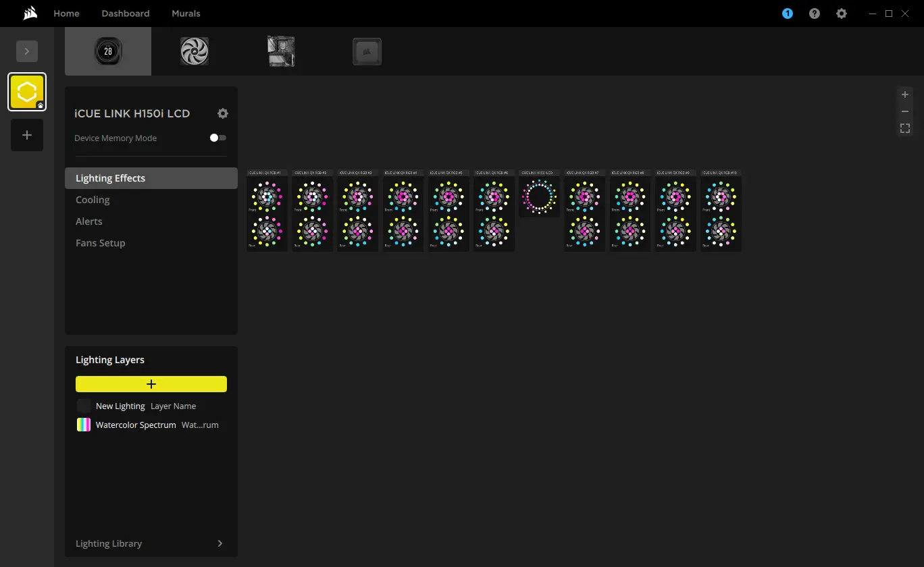Open the Murals menu
Screen dimensions: 924x567
click(186, 13)
